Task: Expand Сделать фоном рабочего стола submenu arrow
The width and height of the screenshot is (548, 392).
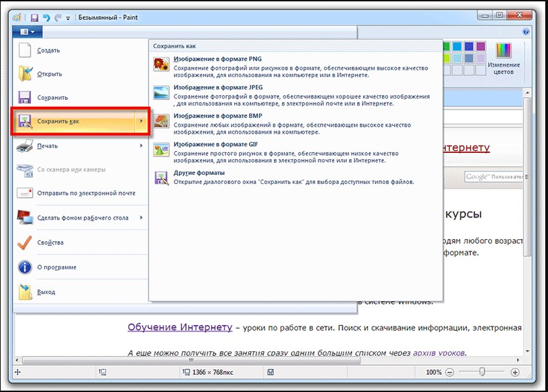Action: (x=141, y=218)
